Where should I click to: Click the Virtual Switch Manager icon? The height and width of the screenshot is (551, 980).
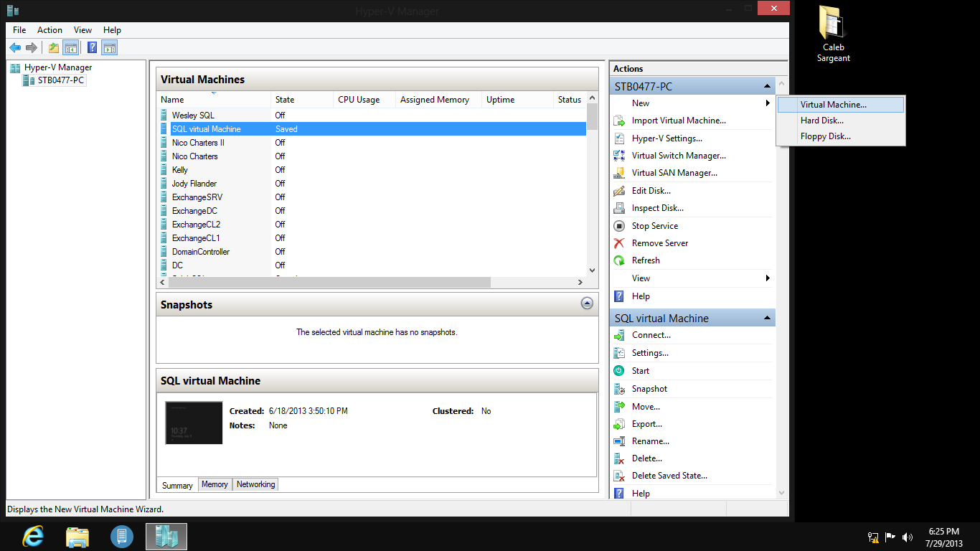(619, 156)
